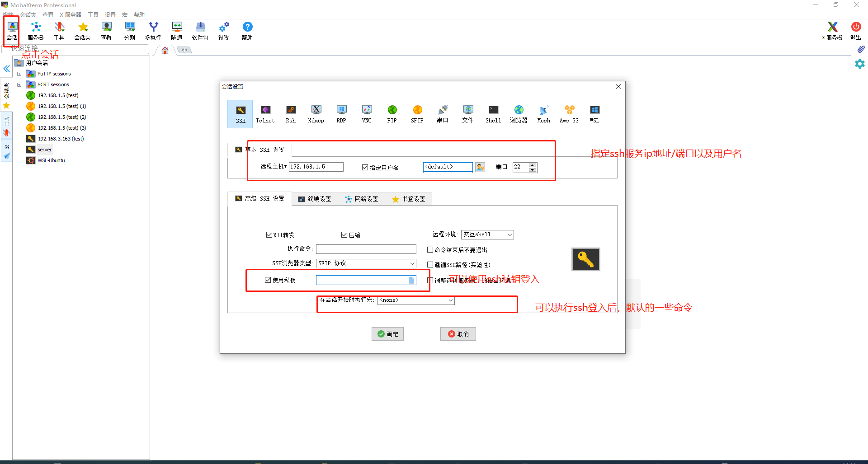Click the 会话 (Session) toolbar icon

[12, 31]
